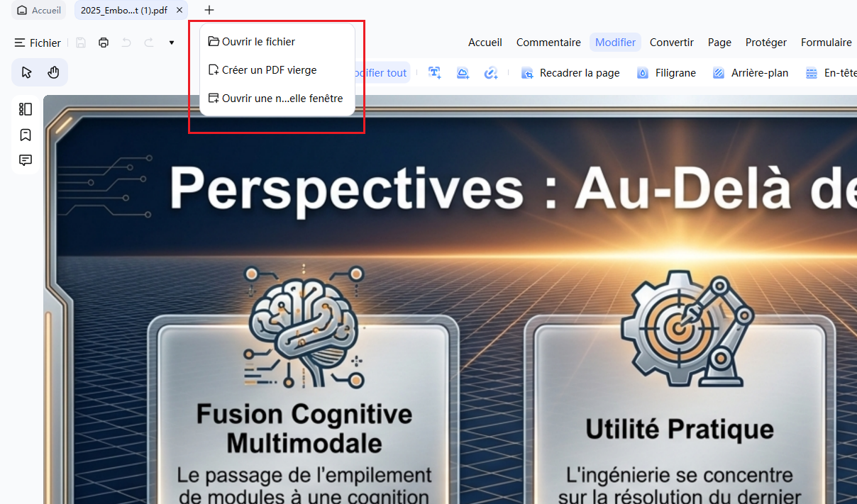Click the Perspectives heading in the PDF

click(x=513, y=188)
